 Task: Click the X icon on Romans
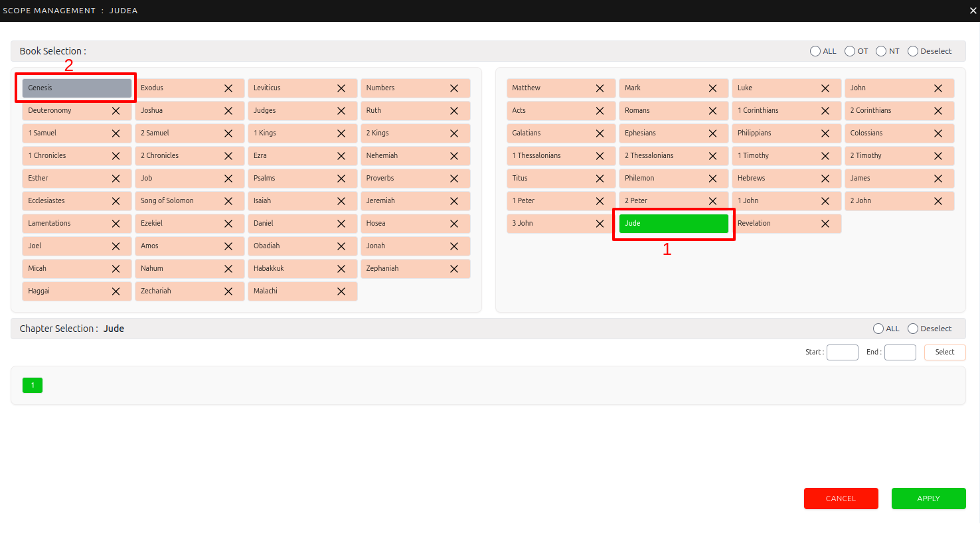pyautogui.click(x=712, y=111)
